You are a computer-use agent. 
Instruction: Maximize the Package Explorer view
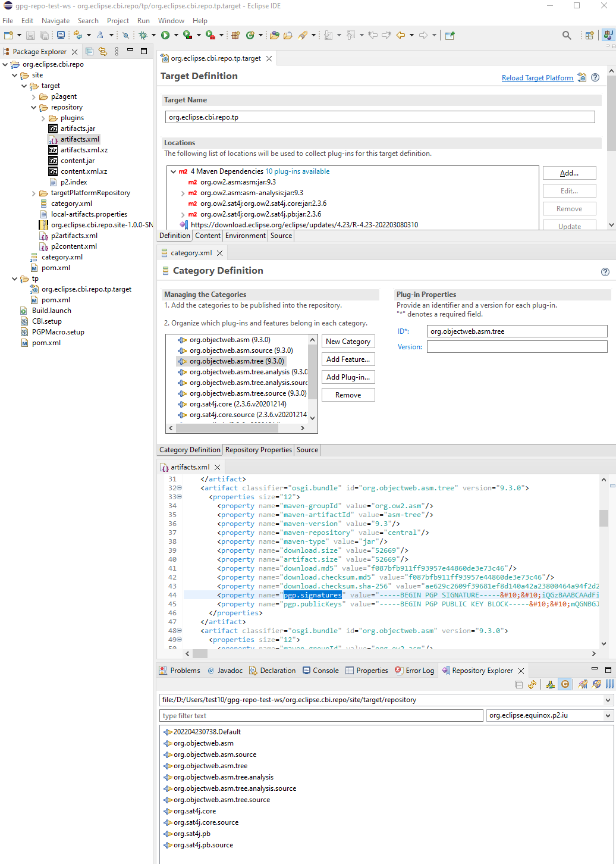click(144, 51)
